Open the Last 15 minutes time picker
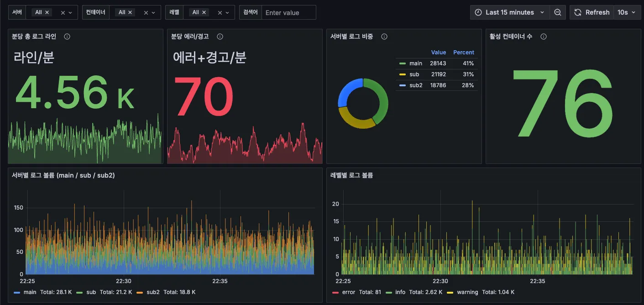 pyautogui.click(x=509, y=12)
